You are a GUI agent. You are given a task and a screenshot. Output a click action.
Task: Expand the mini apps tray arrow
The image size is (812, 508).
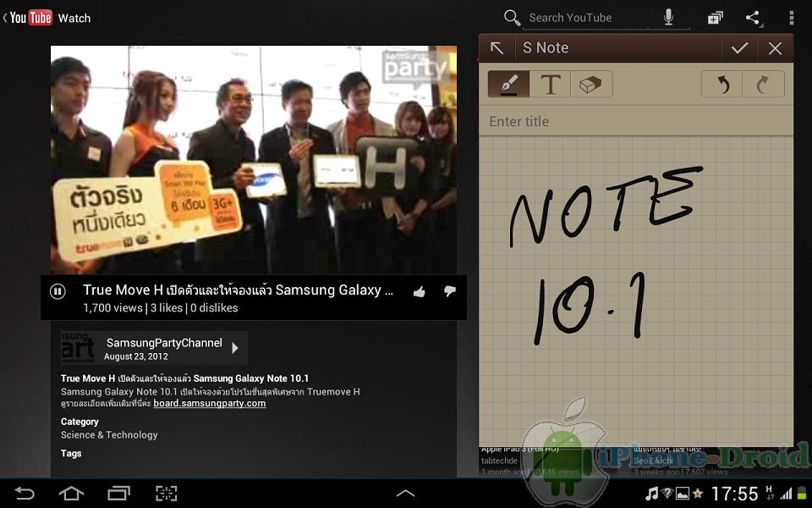point(405,493)
